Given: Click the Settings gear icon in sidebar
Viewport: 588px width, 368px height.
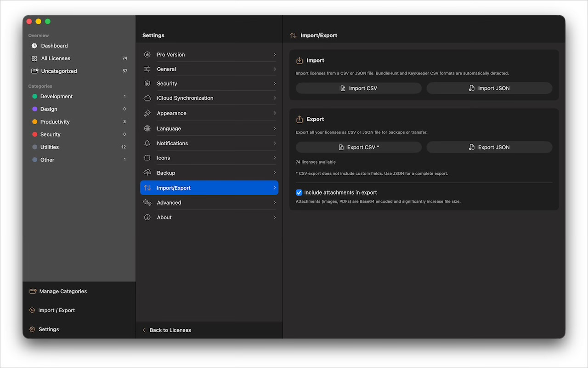Looking at the screenshot, I should (x=32, y=329).
